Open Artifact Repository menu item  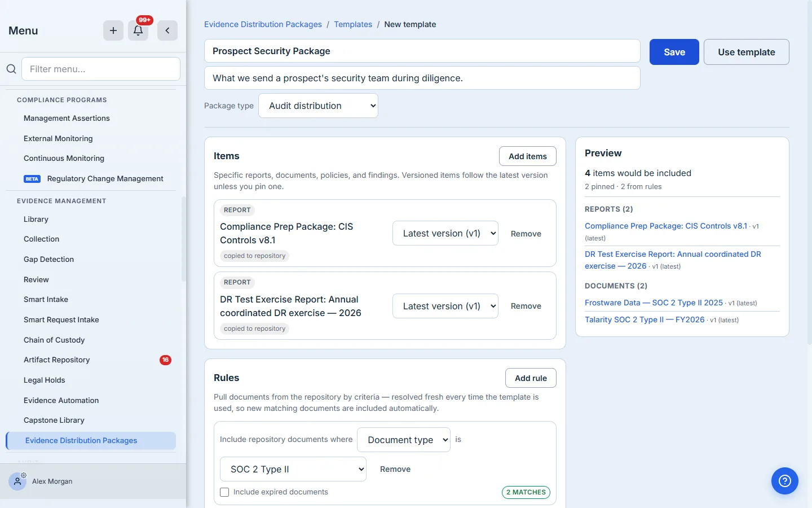pos(56,360)
